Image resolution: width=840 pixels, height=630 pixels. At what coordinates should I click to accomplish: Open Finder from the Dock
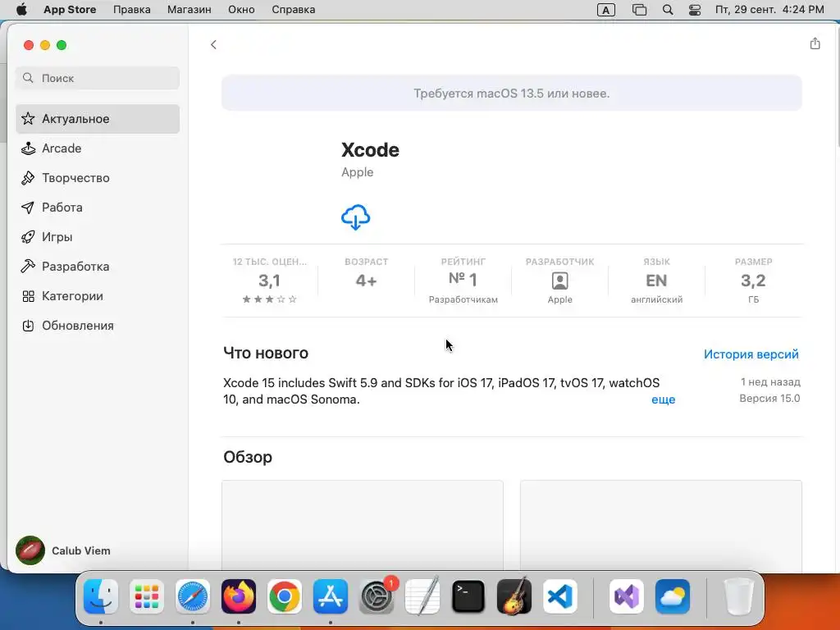101,596
